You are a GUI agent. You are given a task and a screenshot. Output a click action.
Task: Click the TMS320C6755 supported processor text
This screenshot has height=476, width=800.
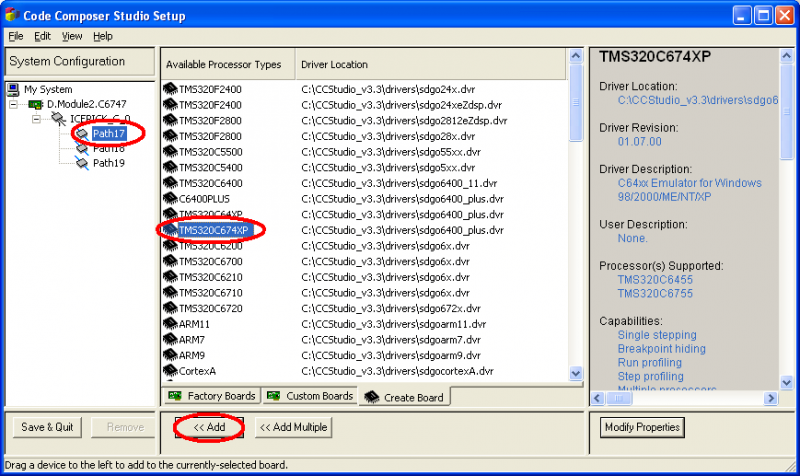point(655,293)
